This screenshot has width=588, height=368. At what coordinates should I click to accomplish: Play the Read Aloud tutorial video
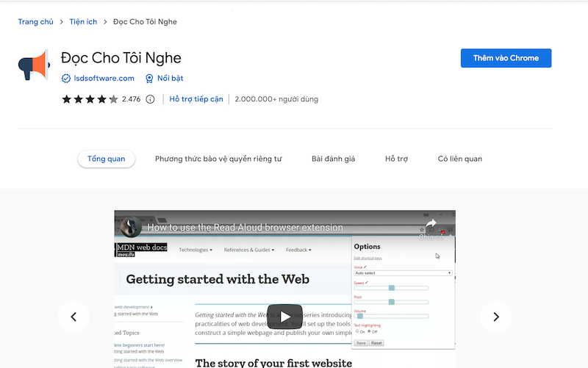(x=284, y=317)
